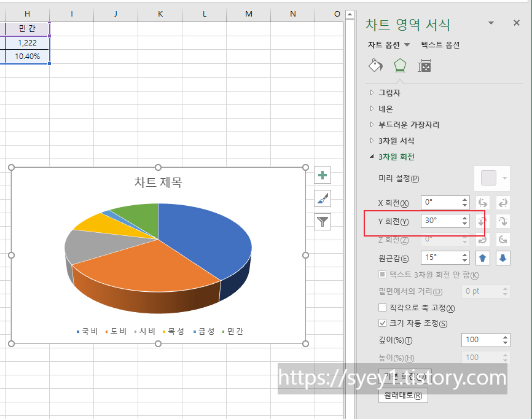
Task: Close the 차트 영역 서식 pane
Action: [517, 23]
